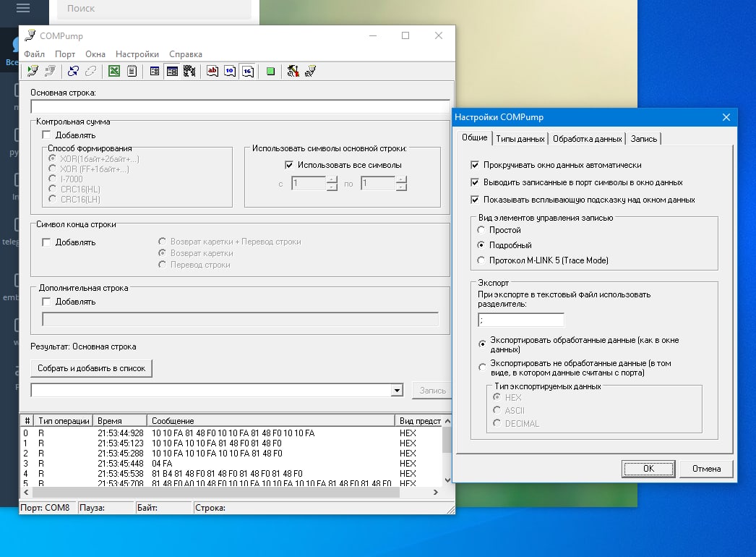Expand the combo box next to Запись button
Screen dimensions: 756x557
coord(396,391)
